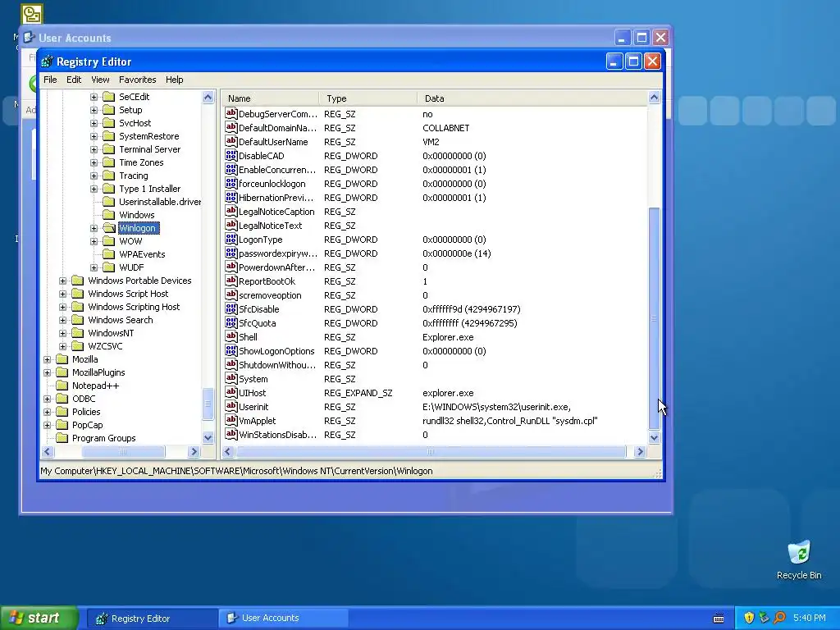840x630 pixels.
Task: Sort values by the Type column header
Action: click(368, 98)
